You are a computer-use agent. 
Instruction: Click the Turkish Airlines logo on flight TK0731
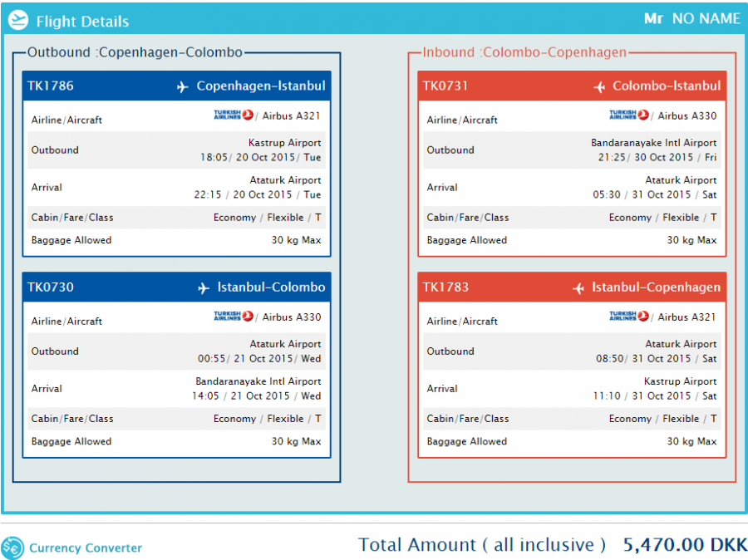[627, 115]
